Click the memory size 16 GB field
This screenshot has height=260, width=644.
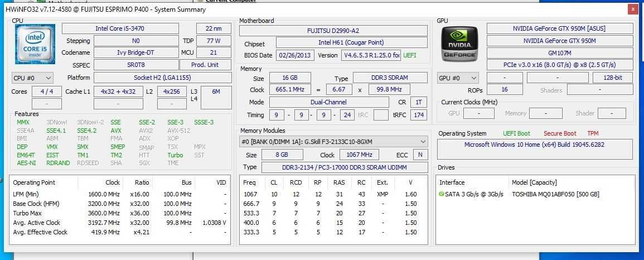tap(290, 78)
